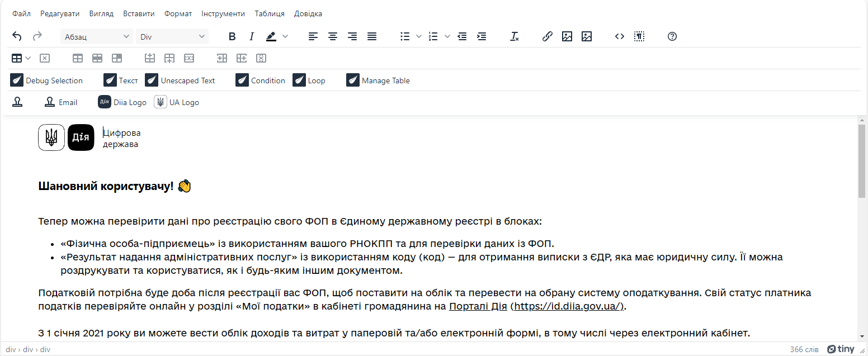This screenshot has height=356, width=868.
Task: Align text right
Action: tap(352, 36)
